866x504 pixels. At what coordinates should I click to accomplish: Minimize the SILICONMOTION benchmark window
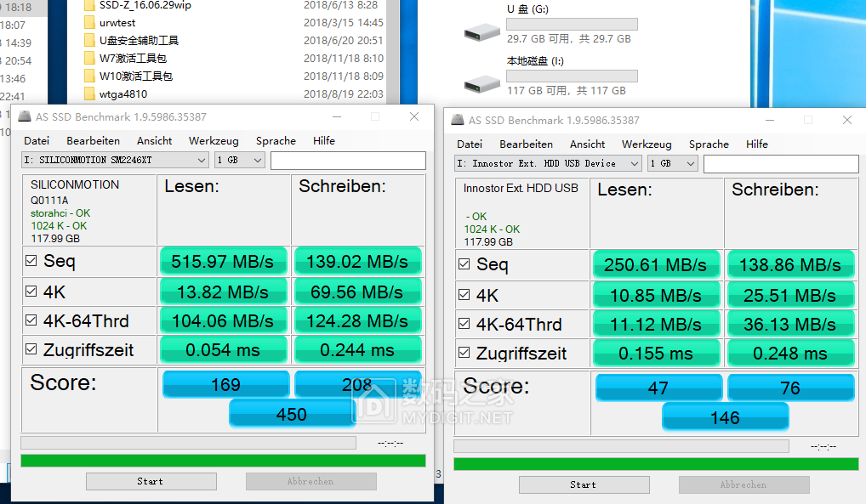(337, 116)
